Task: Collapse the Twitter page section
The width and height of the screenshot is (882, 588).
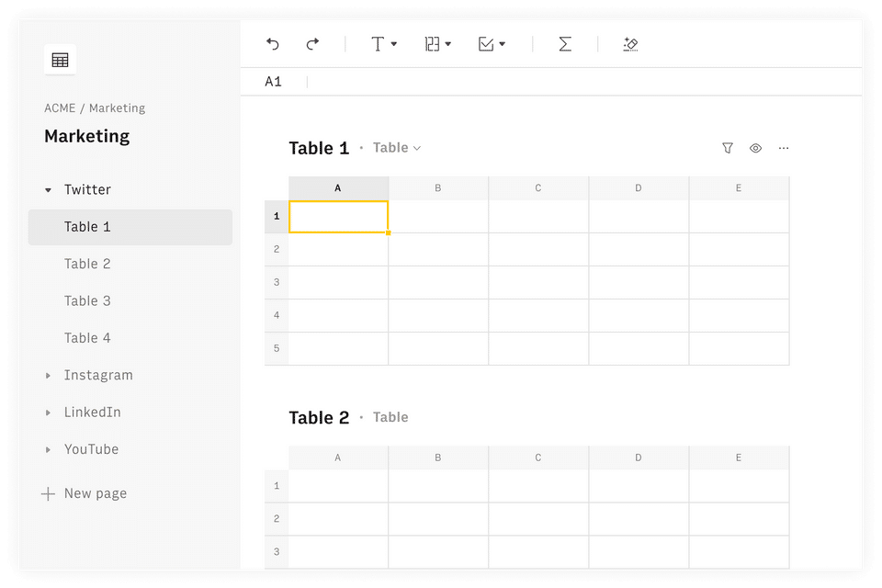Action: point(49,190)
